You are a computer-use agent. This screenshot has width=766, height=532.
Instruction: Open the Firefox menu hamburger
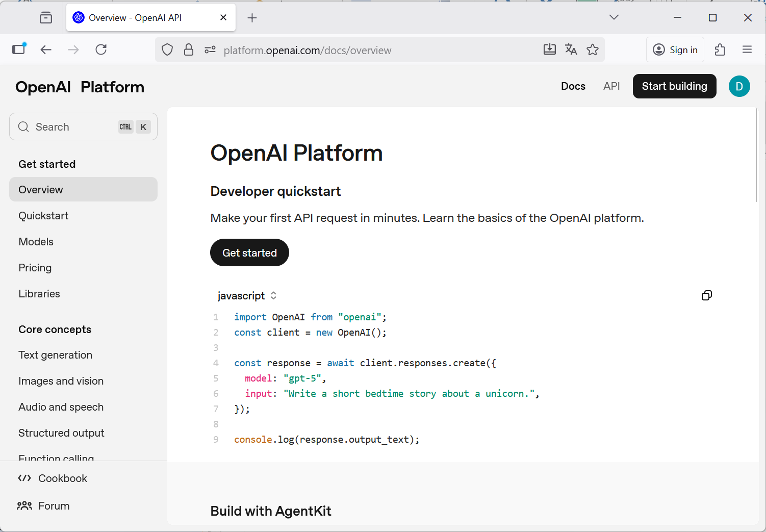[x=747, y=49]
